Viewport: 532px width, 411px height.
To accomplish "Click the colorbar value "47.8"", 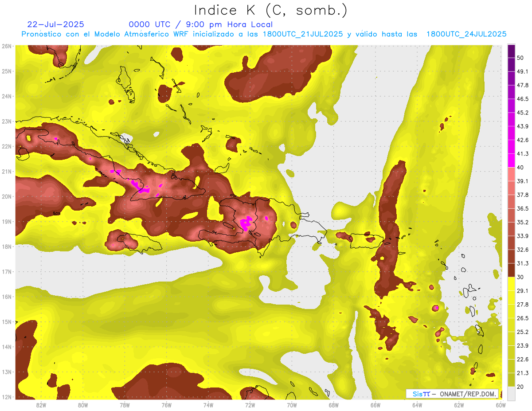I will coord(522,85).
